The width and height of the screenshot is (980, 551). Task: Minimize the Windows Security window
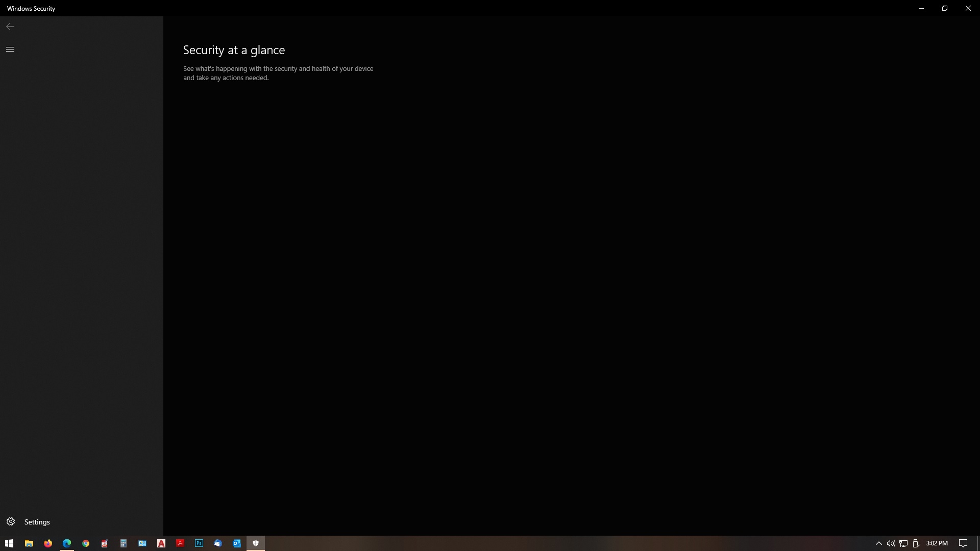[x=921, y=8]
